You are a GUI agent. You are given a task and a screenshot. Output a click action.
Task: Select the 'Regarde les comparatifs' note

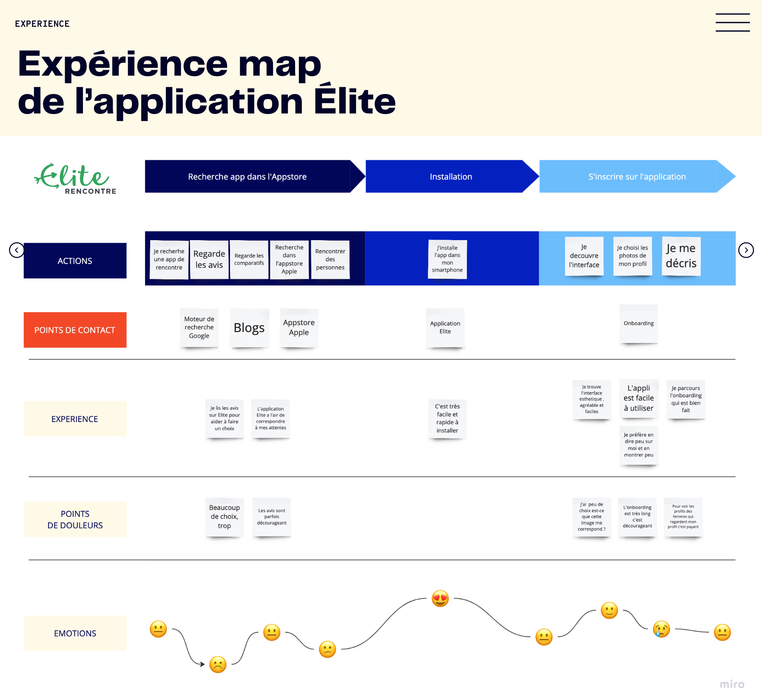(x=249, y=259)
